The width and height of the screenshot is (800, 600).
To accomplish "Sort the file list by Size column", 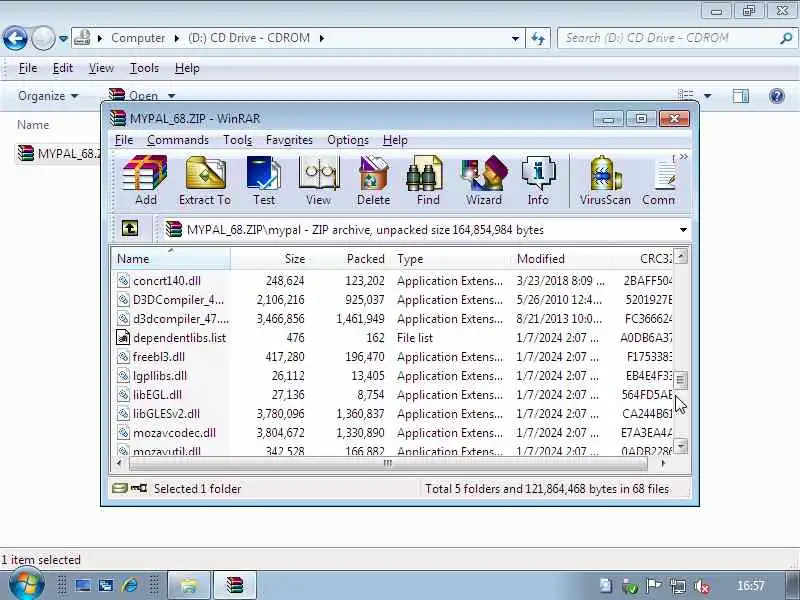I will pos(269,259).
